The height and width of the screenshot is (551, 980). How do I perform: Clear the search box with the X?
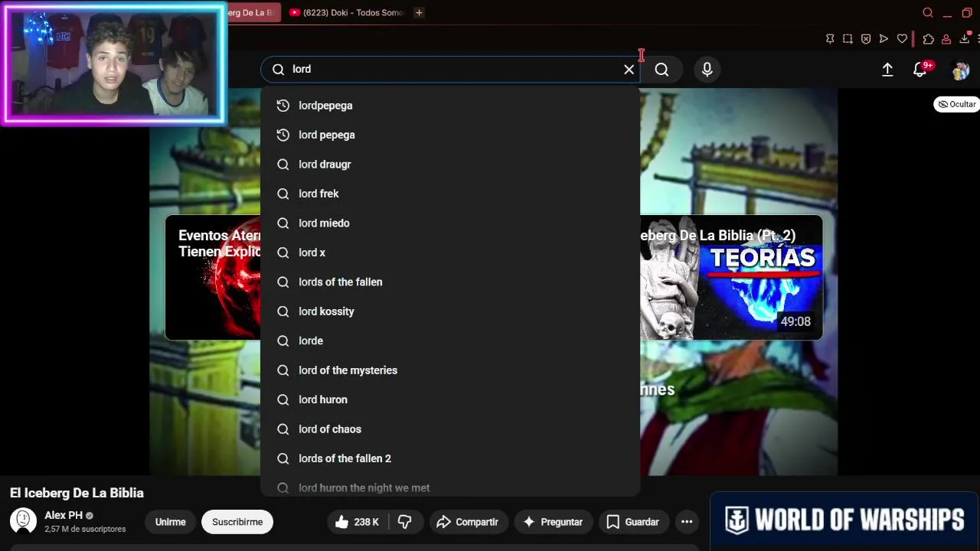pos(629,70)
